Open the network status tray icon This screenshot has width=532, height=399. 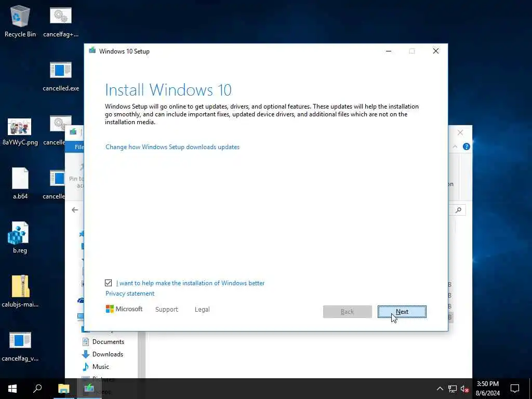point(453,389)
